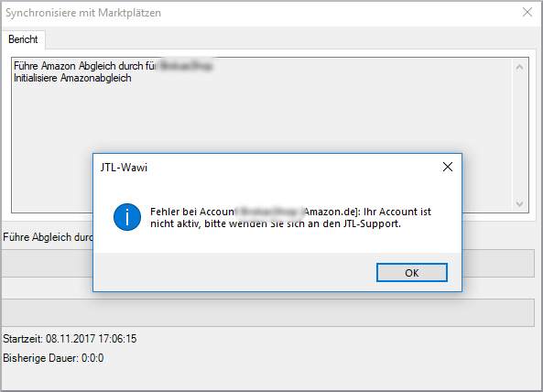Click the 'Synchronisiere mit Marktplätzen' window title
Viewport: 543px width, 392px height.
pos(83,13)
